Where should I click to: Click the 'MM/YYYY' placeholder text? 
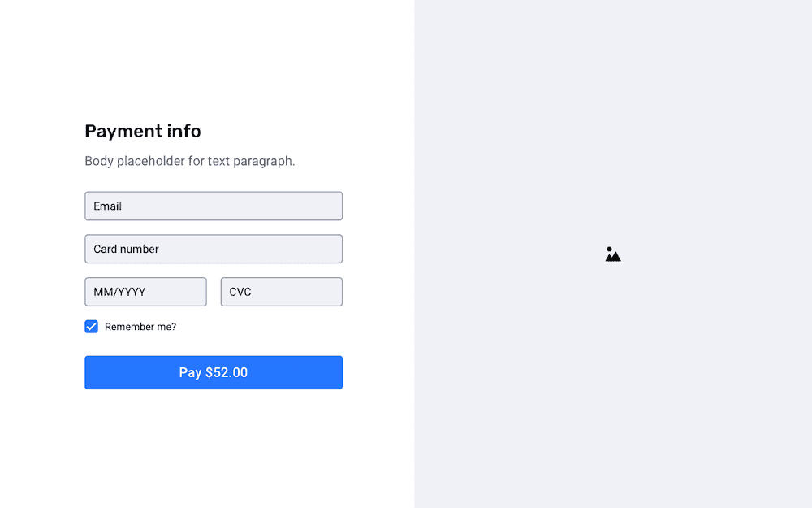click(x=119, y=292)
